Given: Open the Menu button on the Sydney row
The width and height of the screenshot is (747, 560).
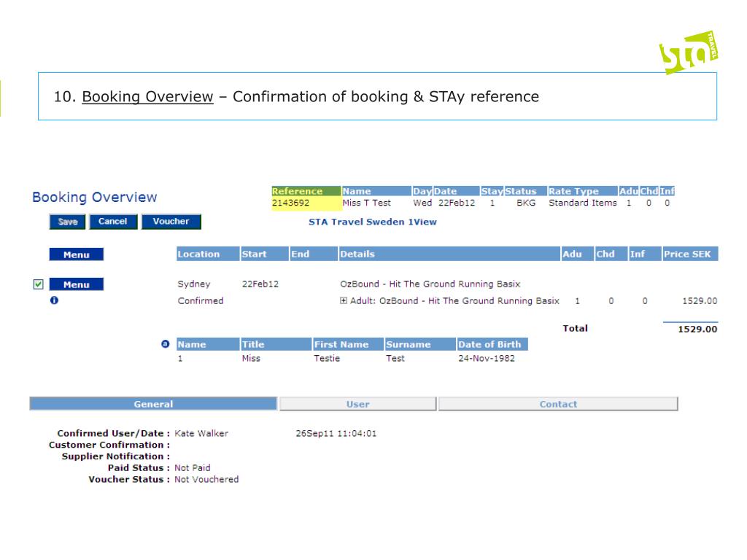Looking at the screenshot, I should tap(76, 284).
